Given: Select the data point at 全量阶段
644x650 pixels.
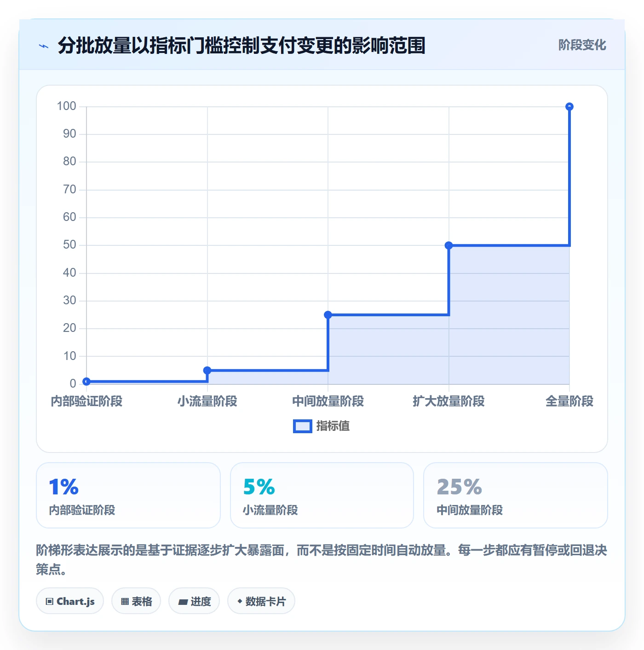Looking at the screenshot, I should (569, 107).
